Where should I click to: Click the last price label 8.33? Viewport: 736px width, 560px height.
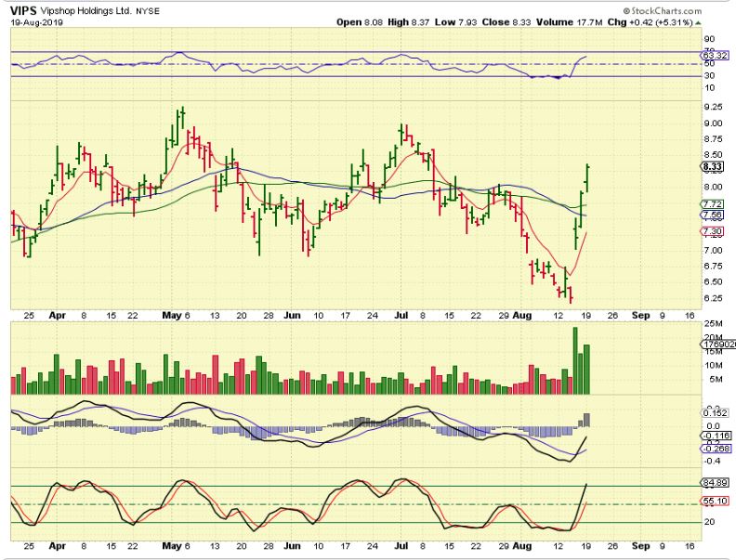713,166
